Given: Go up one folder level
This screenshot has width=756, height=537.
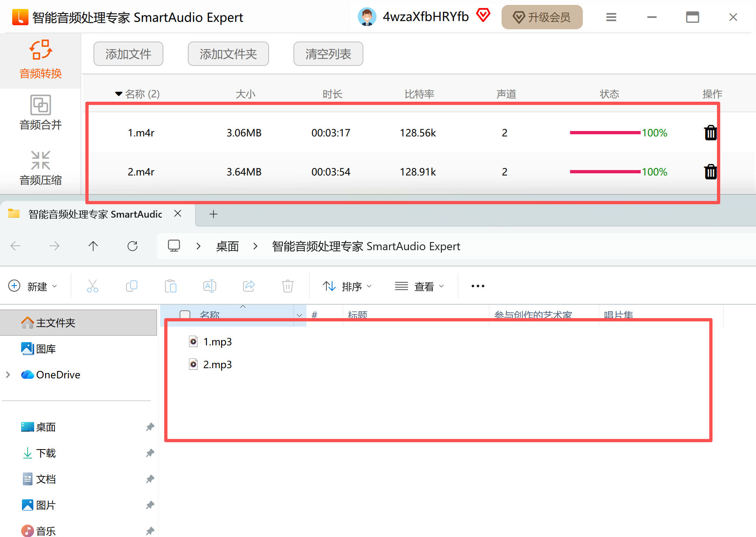Looking at the screenshot, I should [x=93, y=246].
